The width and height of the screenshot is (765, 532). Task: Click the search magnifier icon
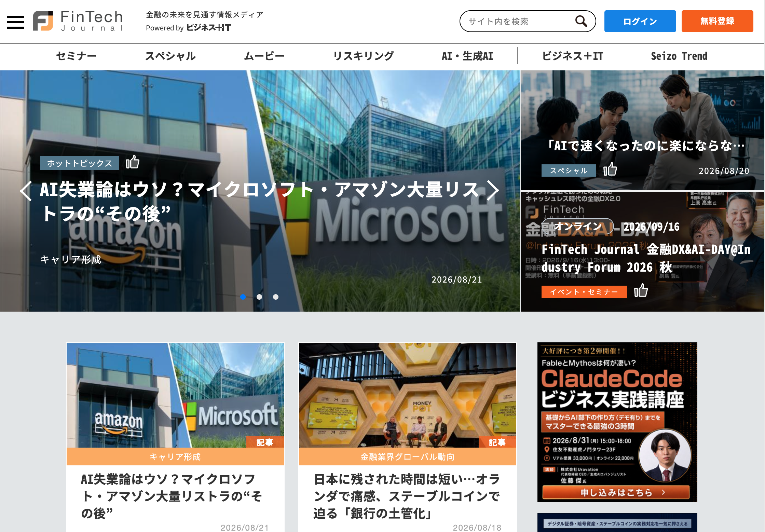(581, 21)
